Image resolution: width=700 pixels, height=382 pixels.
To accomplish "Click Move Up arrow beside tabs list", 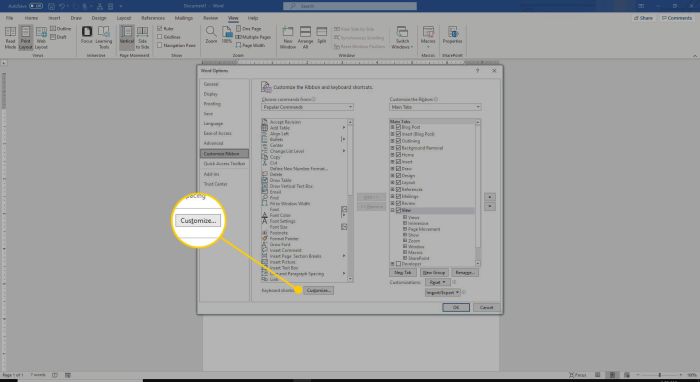I will pyautogui.click(x=490, y=197).
